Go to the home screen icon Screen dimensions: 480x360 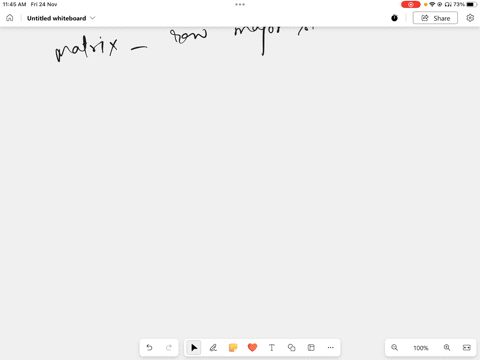click(10, 18)
